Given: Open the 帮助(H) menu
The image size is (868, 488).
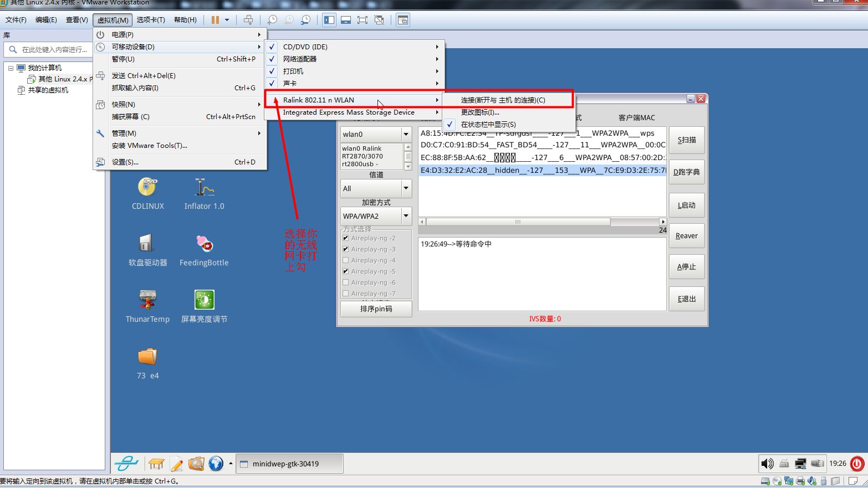Looking at the screenshot, I should point(185,19).
